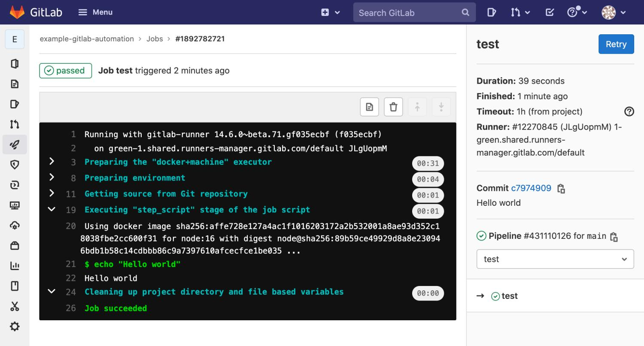Click 'Finished: 1 minute ago' text

point(522,96)
